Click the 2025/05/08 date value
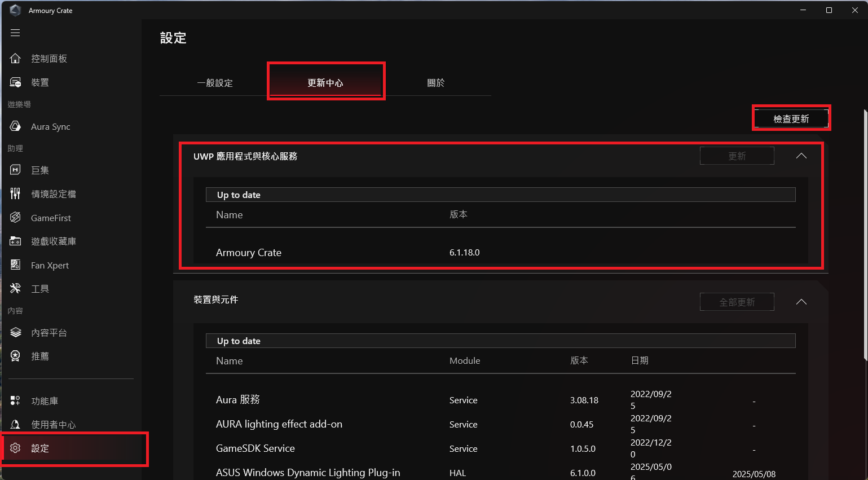Screen dimensions: 868x480 [754, 474]
